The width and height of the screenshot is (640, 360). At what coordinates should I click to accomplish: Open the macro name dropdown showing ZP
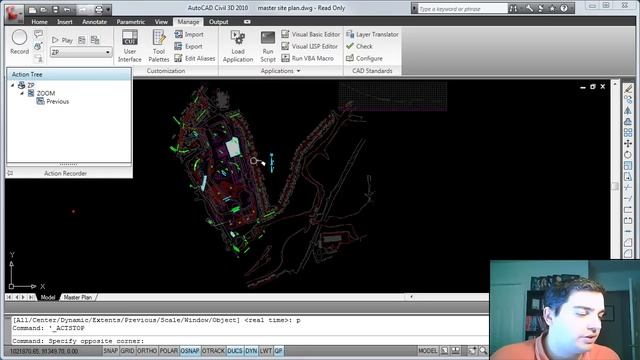click(x=81, y=52)
